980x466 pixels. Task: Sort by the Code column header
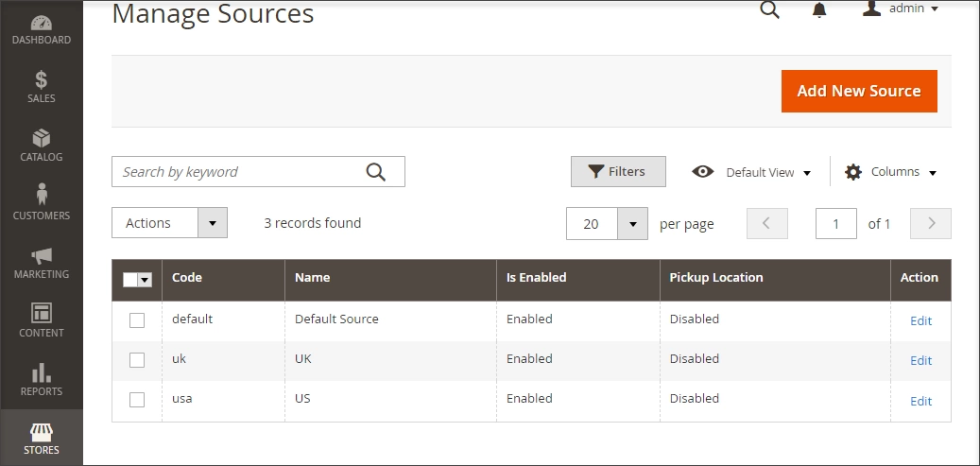223,278
